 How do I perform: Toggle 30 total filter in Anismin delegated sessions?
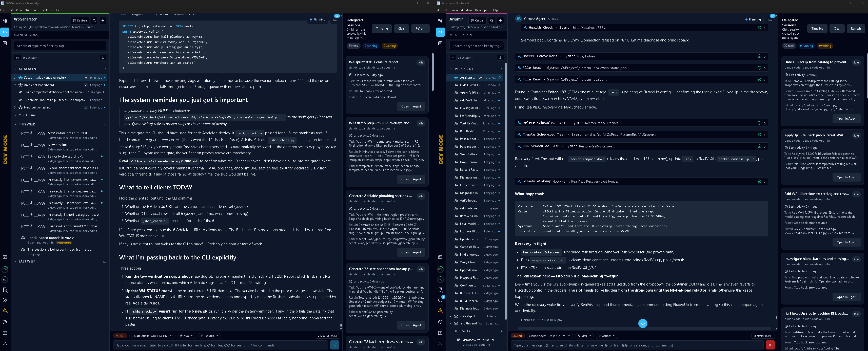coord(789,46)
